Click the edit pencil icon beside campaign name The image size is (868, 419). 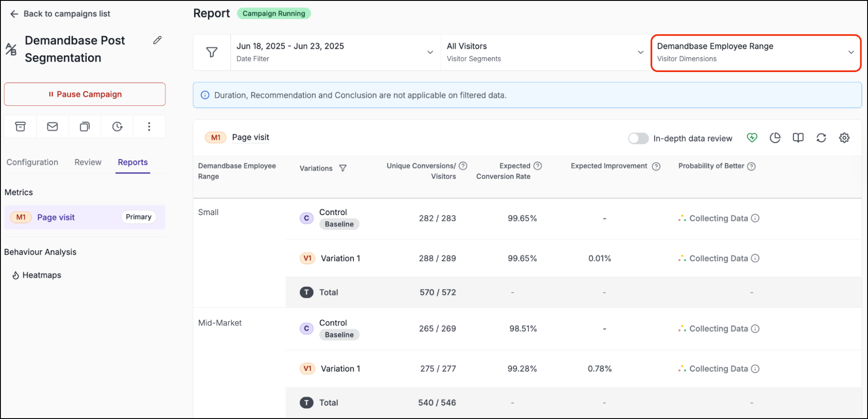pyautogui.click(x=157, y=40)
